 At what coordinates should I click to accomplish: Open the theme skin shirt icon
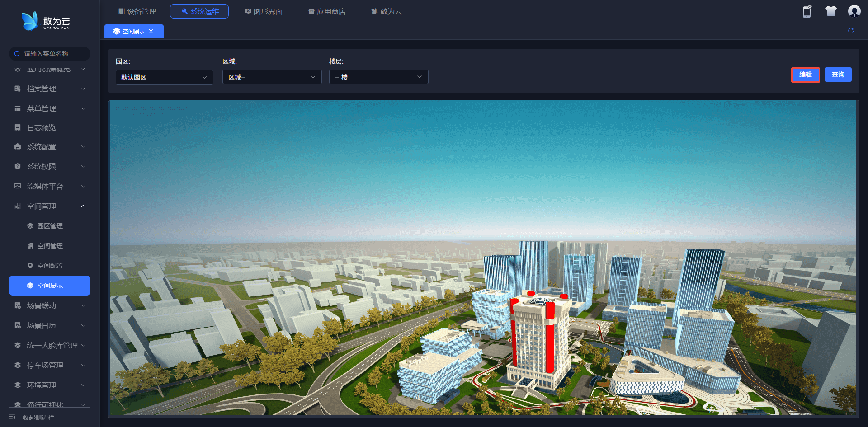pos(830,11)
